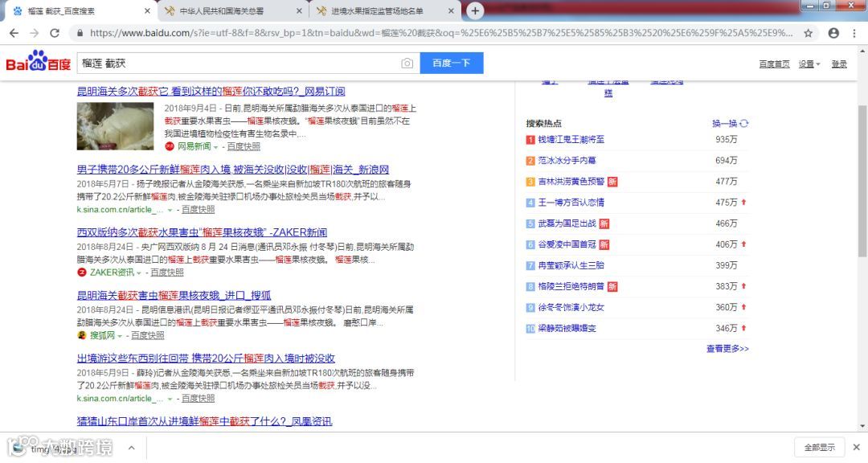Click the 搜狐网 source label
Screen dimensions: 868x463
[x=102, y=336]
